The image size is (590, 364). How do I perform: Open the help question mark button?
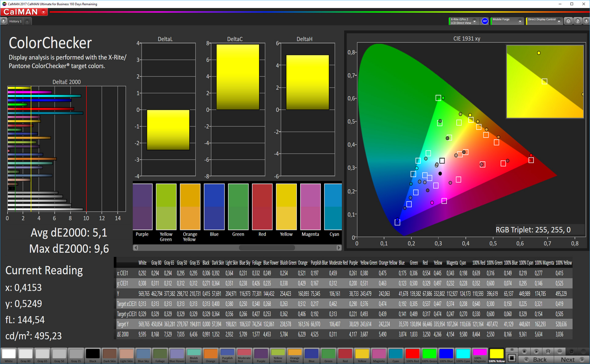point(578,21)
